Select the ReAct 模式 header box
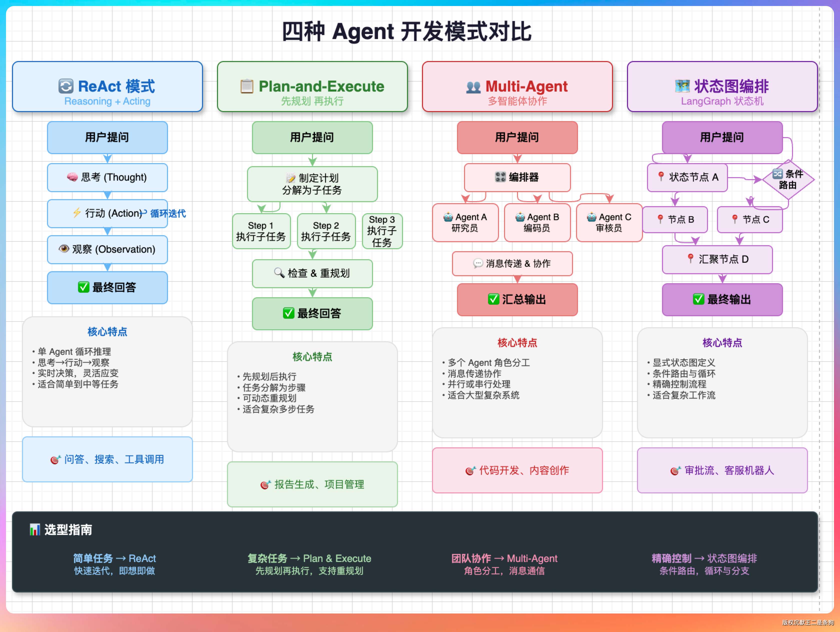The image size is (840, 632). (107, 87)
